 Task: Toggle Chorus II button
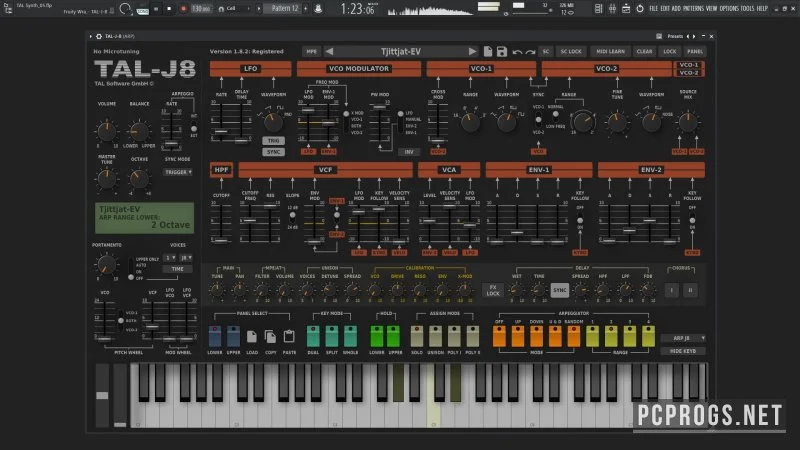pos(690,290)
